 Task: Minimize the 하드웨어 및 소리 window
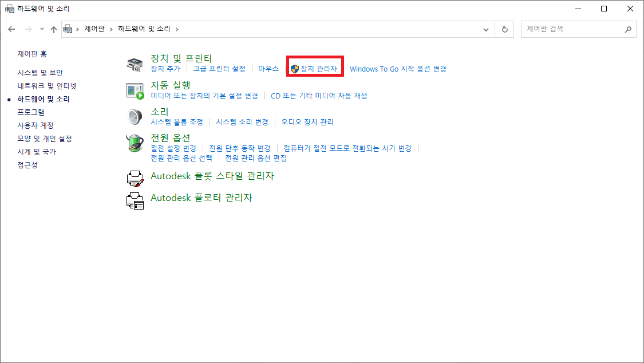point(578,9)
